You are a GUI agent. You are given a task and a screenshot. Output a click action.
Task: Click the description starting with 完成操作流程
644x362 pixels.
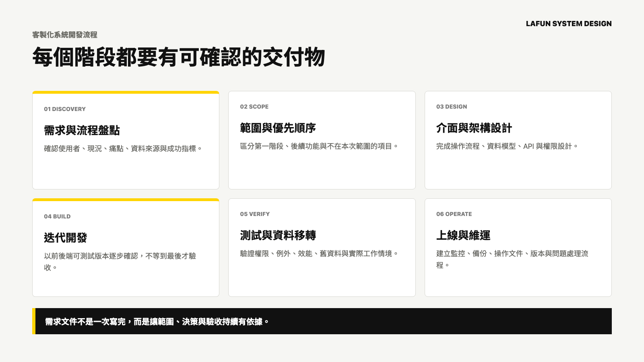[507, 146]
